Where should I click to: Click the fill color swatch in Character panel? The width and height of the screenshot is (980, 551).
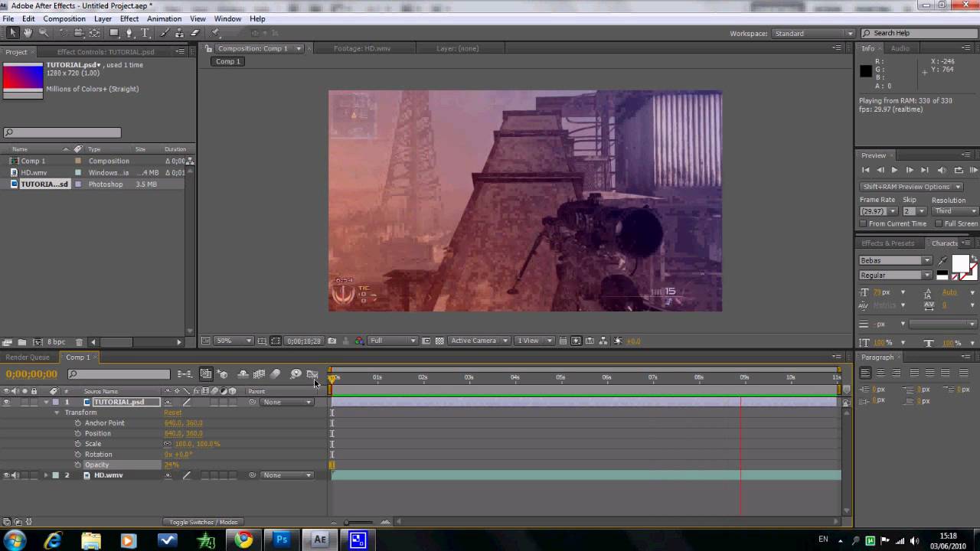[x=960, y=263]
